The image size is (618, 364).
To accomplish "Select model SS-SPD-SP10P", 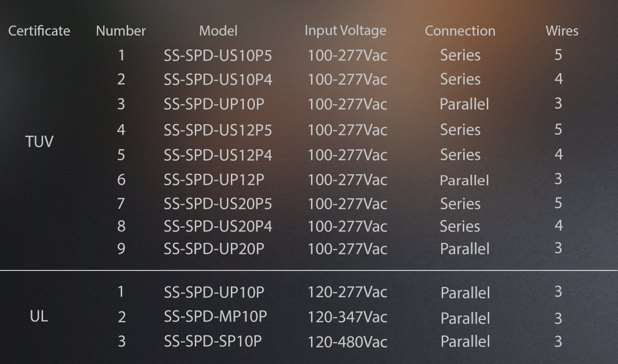I will (213, 341).
